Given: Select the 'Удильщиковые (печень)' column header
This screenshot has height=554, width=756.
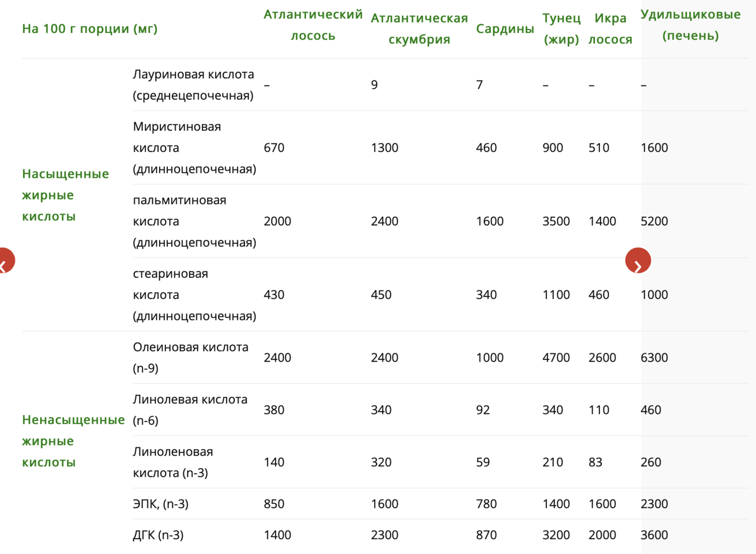Looking at the screenshot, I should [690, 25].
